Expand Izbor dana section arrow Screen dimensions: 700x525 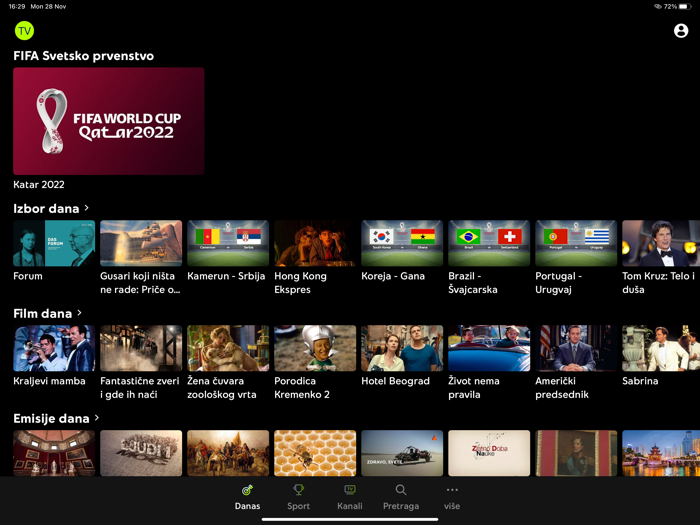click(x=87, y=208)
